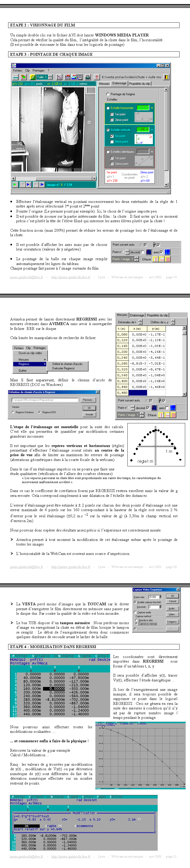Click the red question mark help icon
Viewport: 190px width, 868px height.
click(96, 77)
